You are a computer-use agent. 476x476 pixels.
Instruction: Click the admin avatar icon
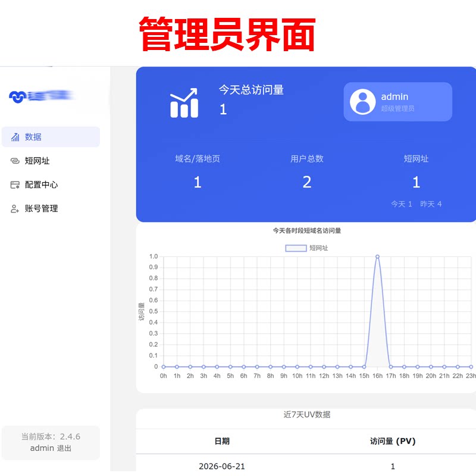tap(362, 102)
